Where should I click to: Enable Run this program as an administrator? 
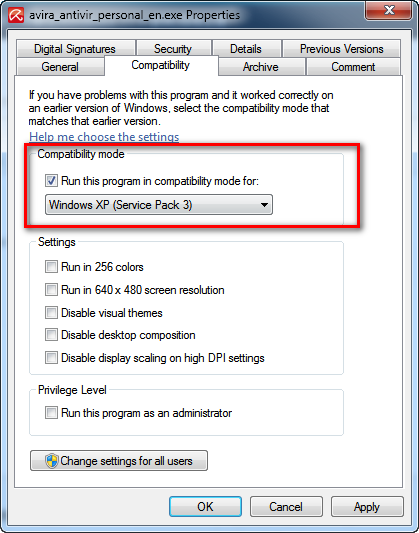(51, 413)
